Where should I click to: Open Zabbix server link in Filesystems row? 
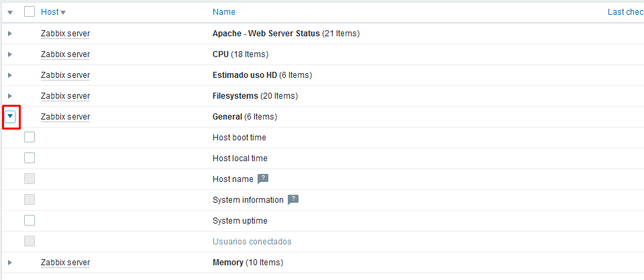65,96
